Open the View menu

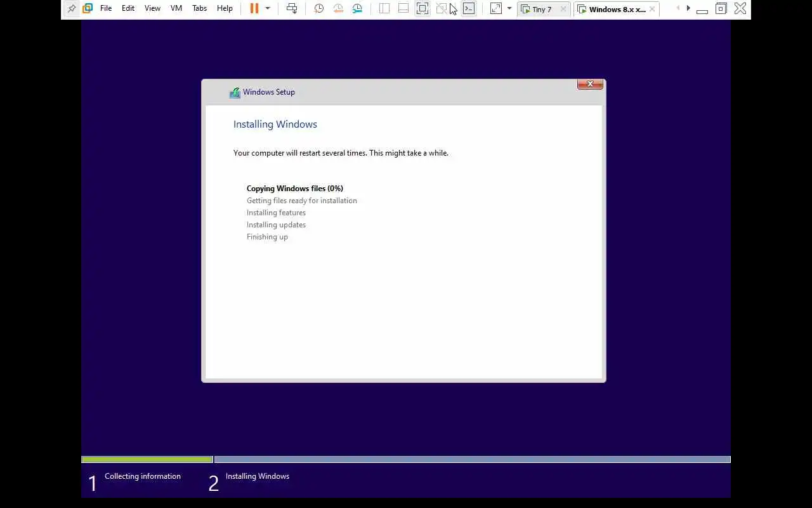(152, 8)
